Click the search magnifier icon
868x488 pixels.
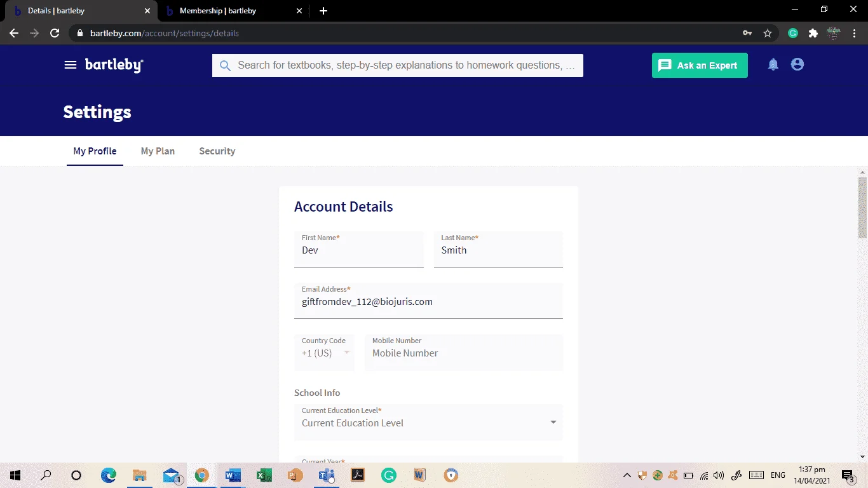pyautogui.click(x=225, y=65)
